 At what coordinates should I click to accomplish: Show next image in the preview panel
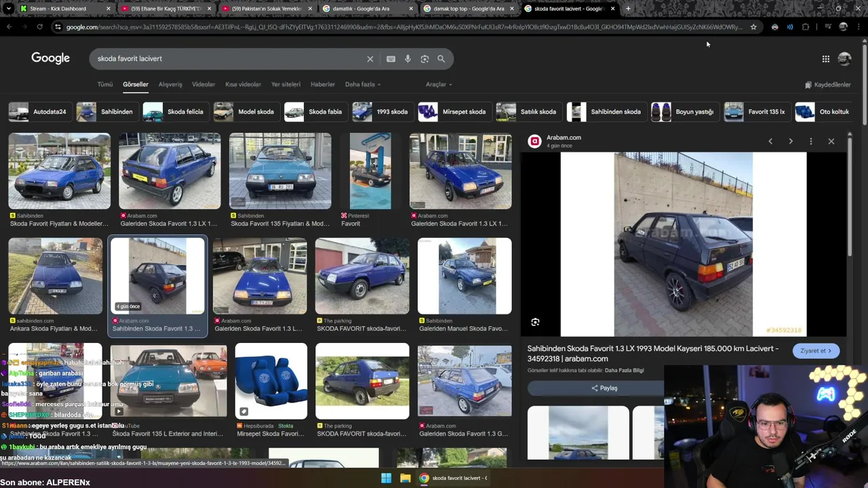(x=791, y=141)
